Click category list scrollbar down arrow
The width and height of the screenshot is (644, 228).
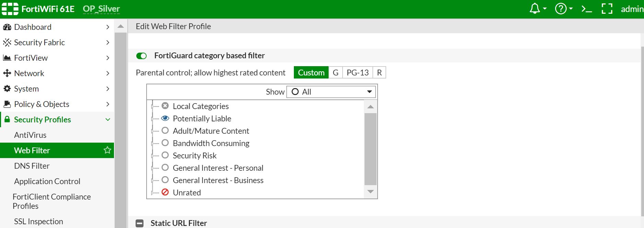(x=370, y=192)
